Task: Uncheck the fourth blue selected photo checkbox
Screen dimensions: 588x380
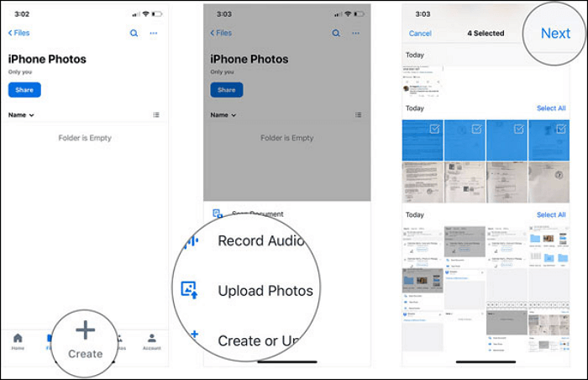Action: point(560,129)
